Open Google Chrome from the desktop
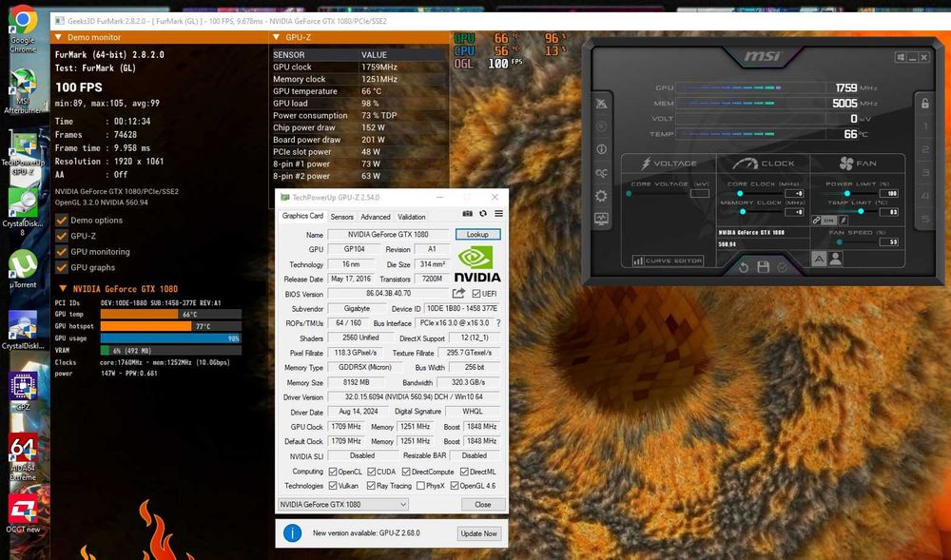Viewport: 951px width, 560px height. [23, 28]
